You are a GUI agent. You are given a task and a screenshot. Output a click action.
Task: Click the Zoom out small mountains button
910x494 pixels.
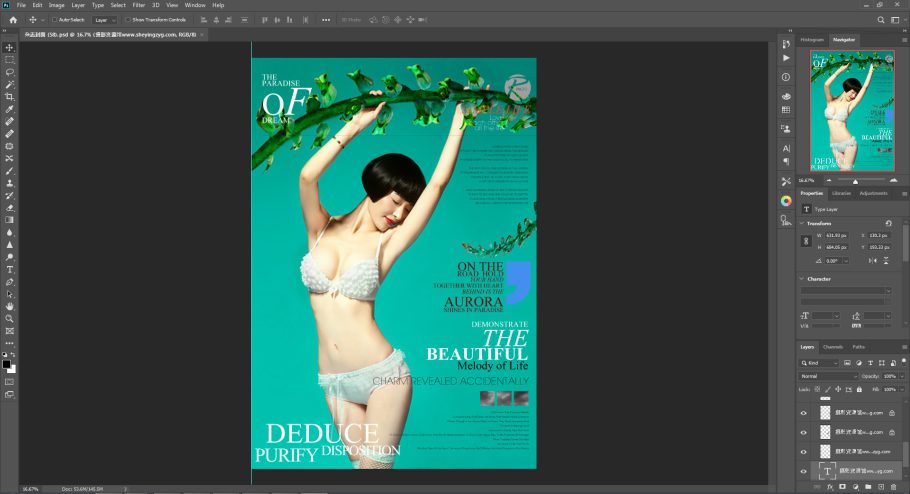(829, 181)
